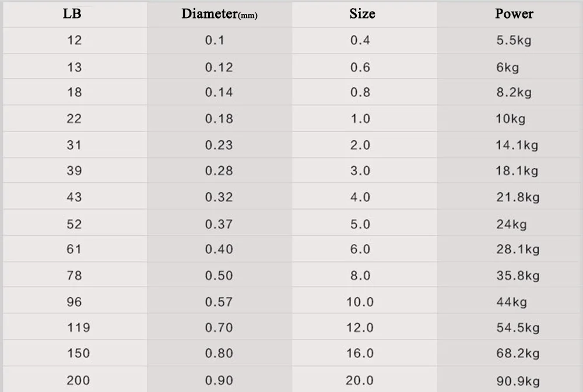Select diameter value 0.50
The image size is (583, 392).
219,276
